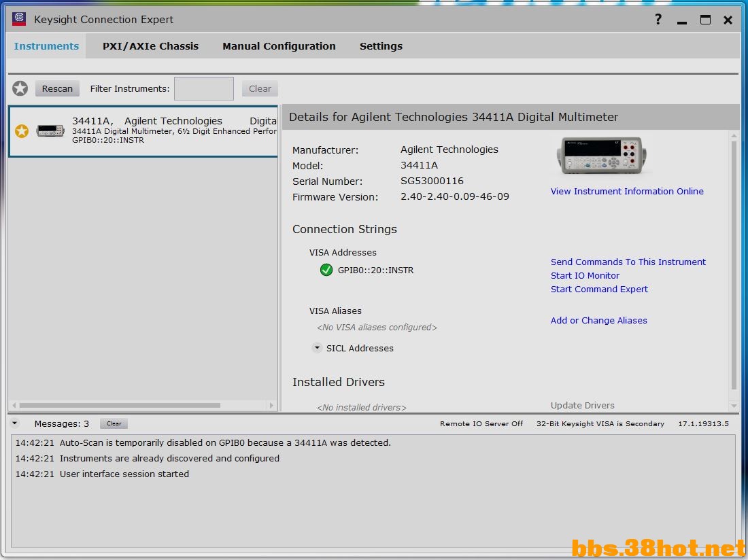The width and height of the screenshot is (748, 560).
Task: Open help with the question mark icon
Action: (658, 19)
